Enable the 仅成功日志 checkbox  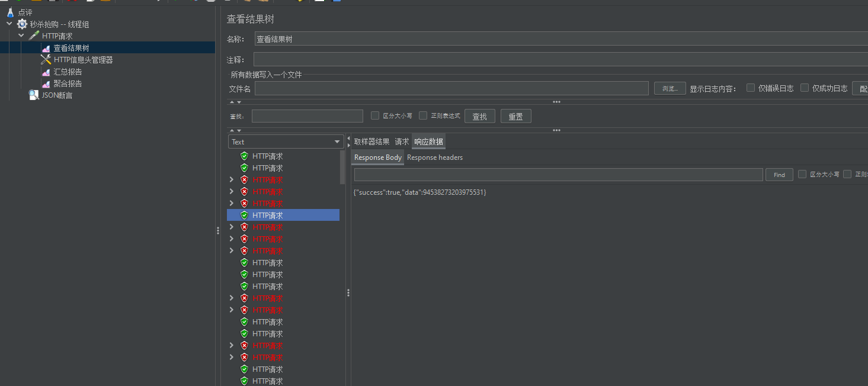805,88
